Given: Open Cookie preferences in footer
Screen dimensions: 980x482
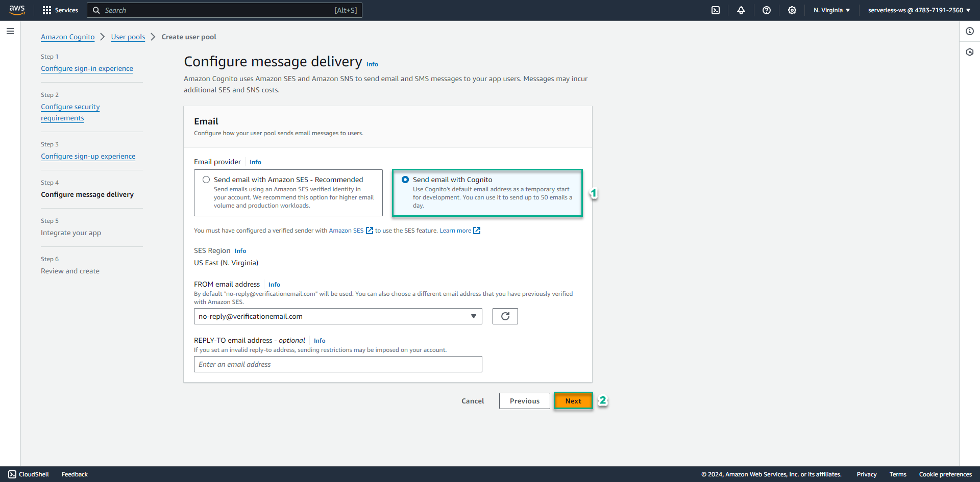Looking at the screenshot, I should (945, 474).
